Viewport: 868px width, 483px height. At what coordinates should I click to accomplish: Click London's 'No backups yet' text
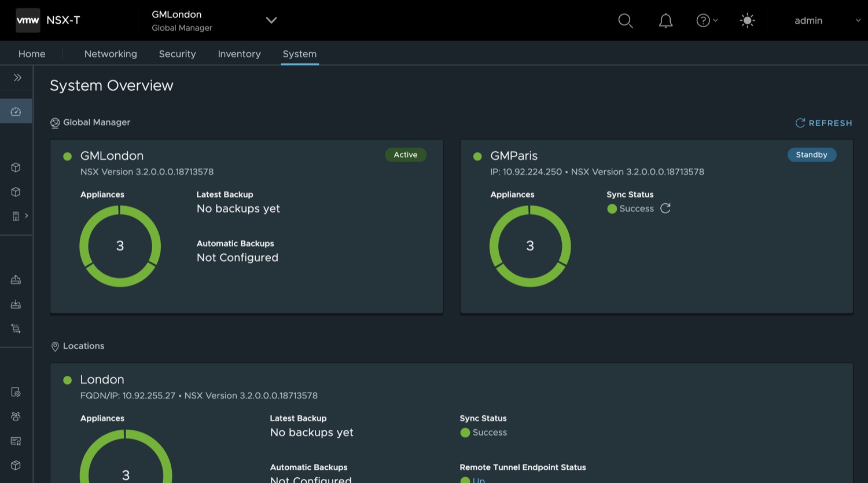click(x=312, y=433)
